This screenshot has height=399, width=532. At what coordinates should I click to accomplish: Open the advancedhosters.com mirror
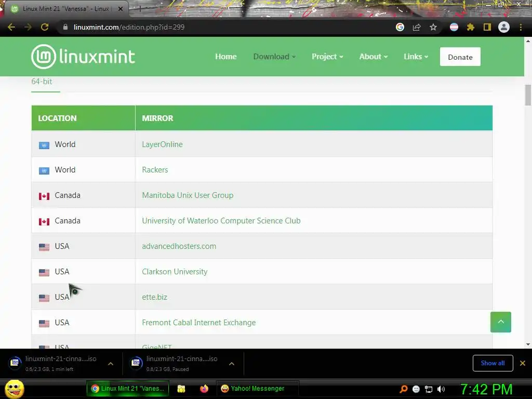click(x=179, y=246)
